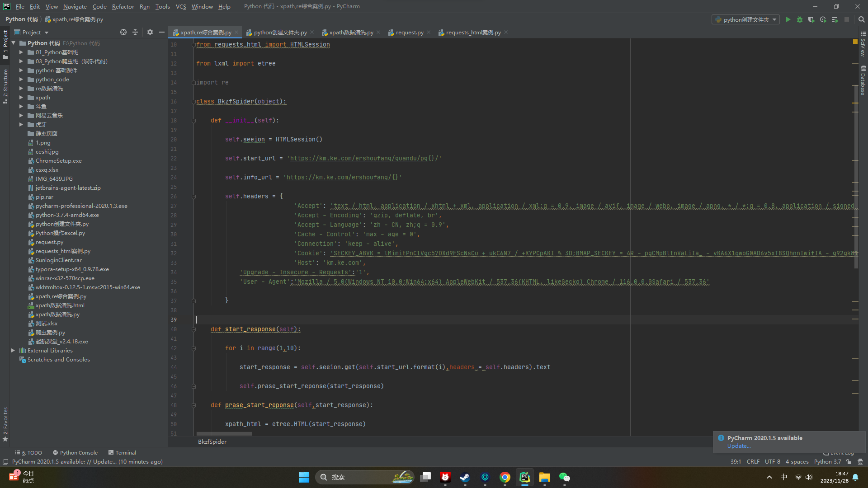
Task: Open Project panel settings gear
Action: (150, 32)
